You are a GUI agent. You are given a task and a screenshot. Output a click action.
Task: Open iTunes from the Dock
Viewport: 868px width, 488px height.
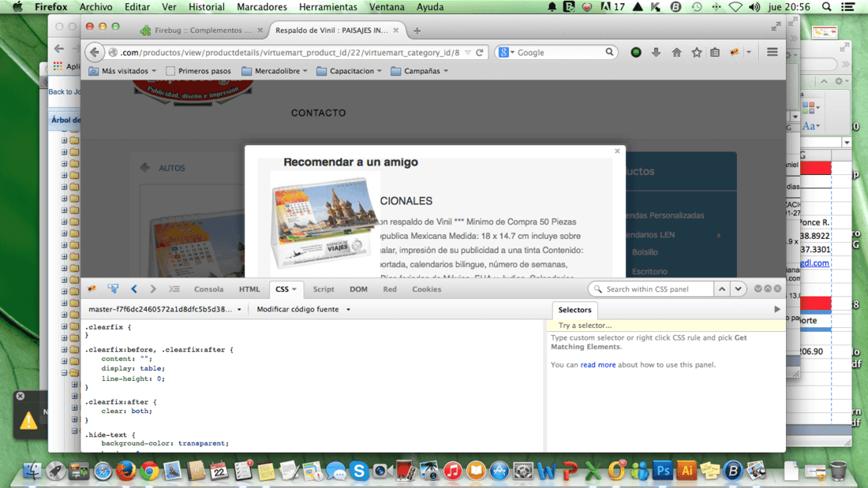(x=452, y=471)
